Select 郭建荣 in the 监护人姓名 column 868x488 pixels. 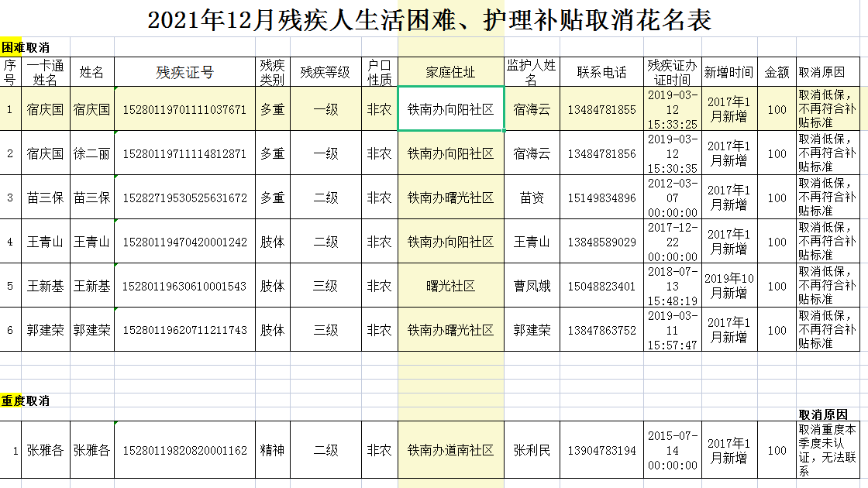532,330
